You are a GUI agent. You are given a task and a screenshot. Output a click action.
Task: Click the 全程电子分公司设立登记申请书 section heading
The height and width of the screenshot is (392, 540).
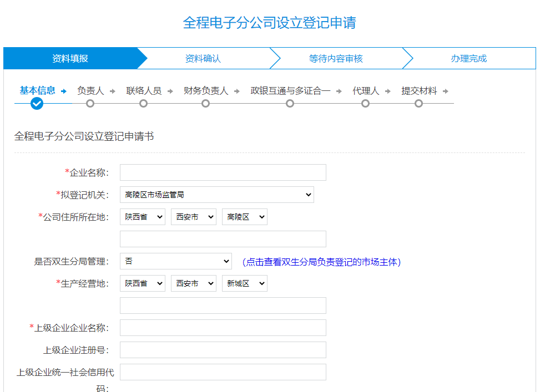(84, 136)
